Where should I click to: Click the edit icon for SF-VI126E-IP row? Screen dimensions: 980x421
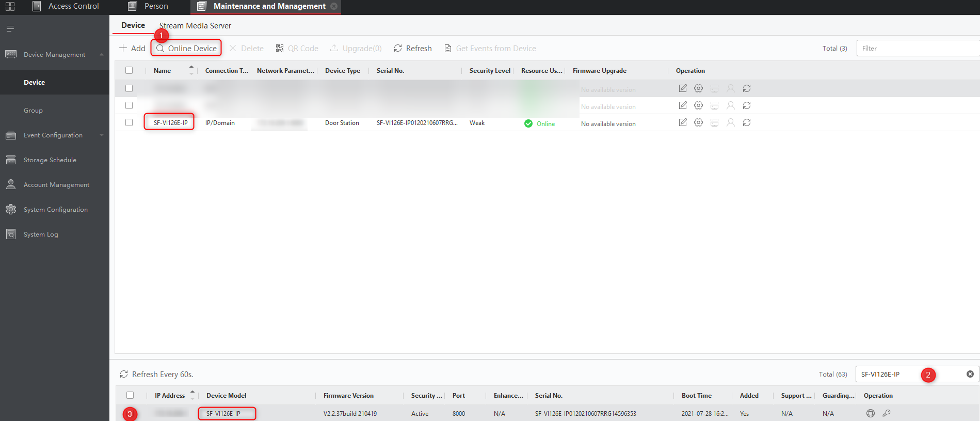coord(682,122)
